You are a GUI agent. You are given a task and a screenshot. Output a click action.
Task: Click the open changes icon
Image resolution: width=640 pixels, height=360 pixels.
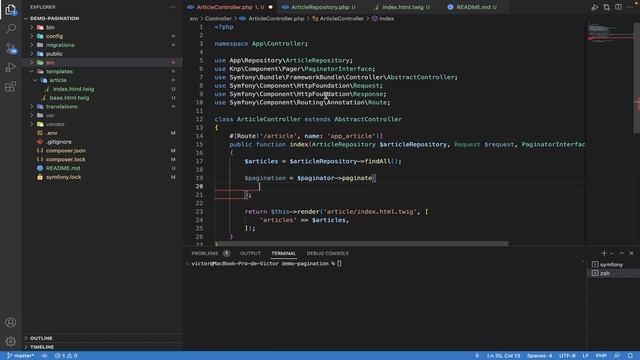point(607,7)
